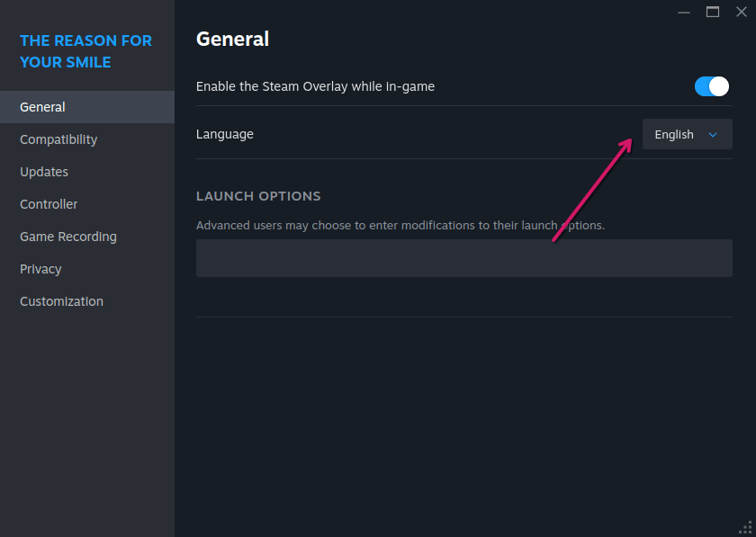Click the LAUNCH OPTIONS section heading
Viewport: 756px width, 537px height.
point(258,196)
